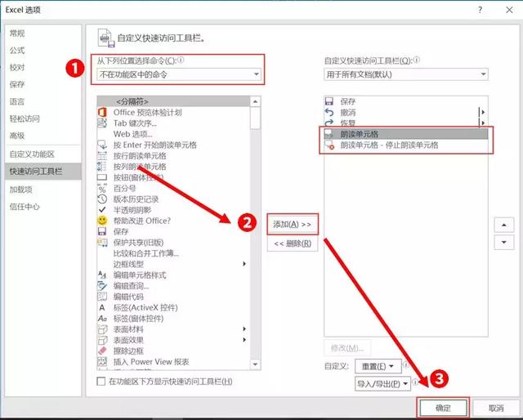Click the move up arrow button
This screenshot has height=420, width=523.
(503, 226)
